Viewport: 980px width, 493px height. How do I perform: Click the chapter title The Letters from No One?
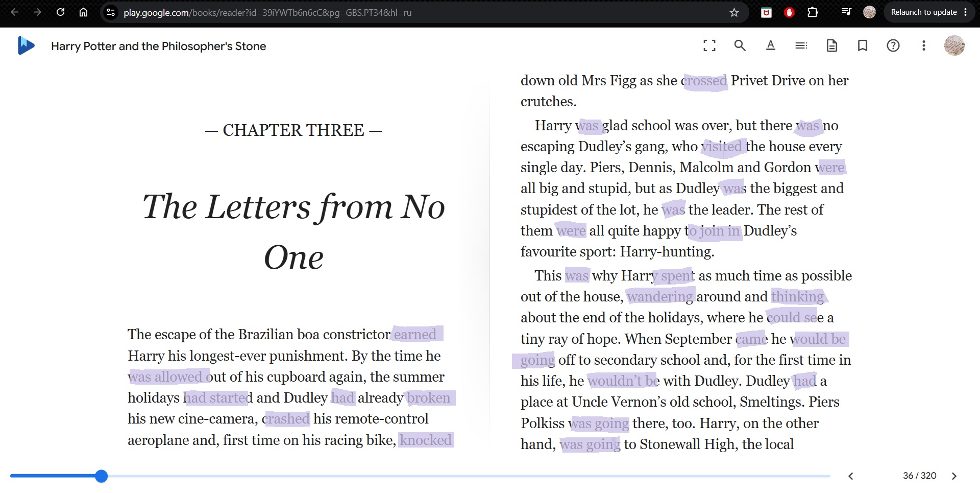coord(293,231)
